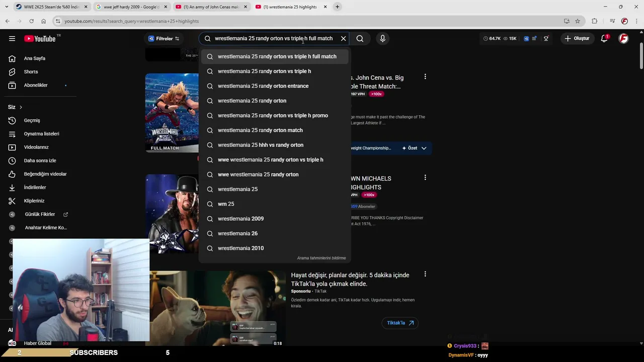Open the browser home button
644x362 pixels.
[43, 21]
